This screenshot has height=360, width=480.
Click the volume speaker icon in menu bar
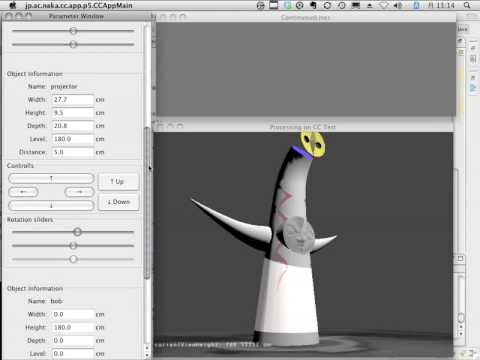point(397,5)
